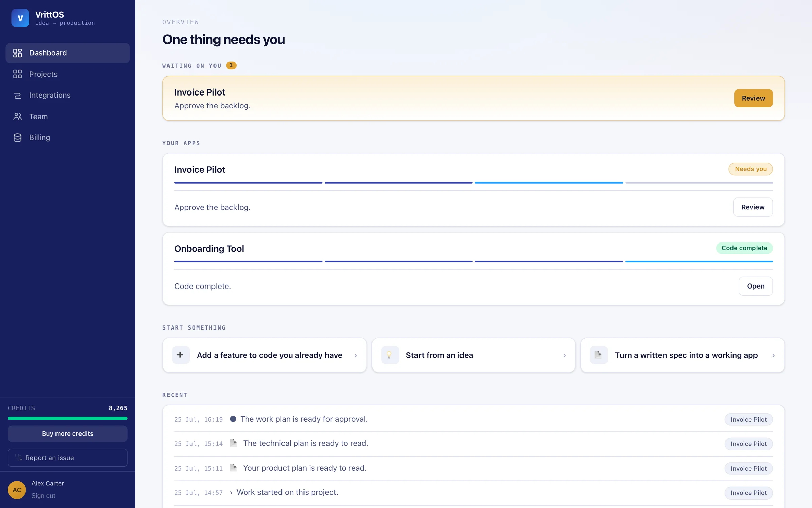Click 'The work plan is ready for approval.'
The image size is (812, 508).
pos(304,419)
